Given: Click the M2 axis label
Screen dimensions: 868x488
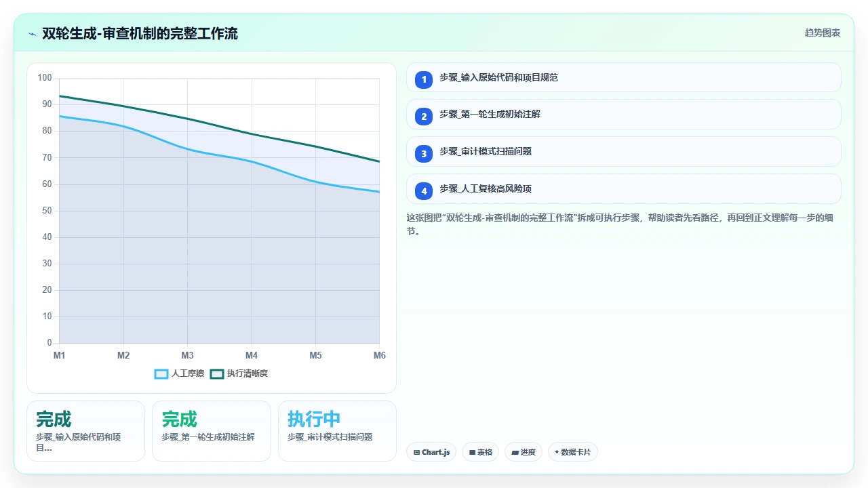Looking at the screenshot, I should (x=123, y=356).
